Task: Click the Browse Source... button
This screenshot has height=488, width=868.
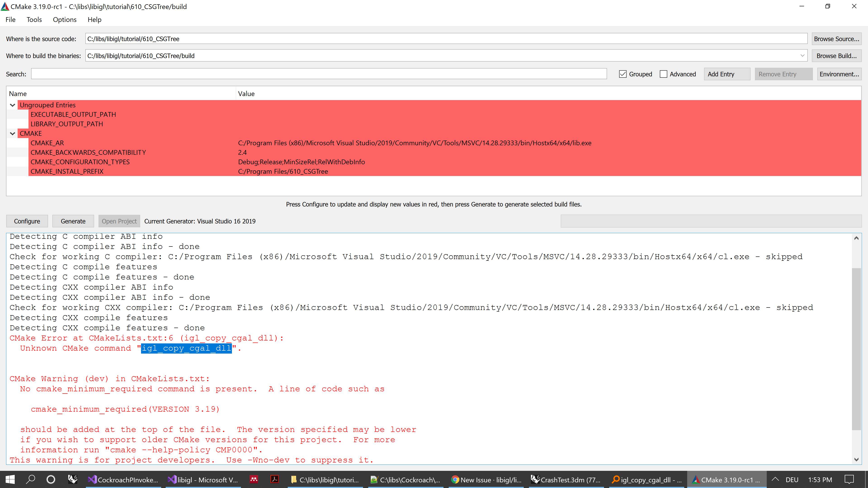Action: pos(837,38)
